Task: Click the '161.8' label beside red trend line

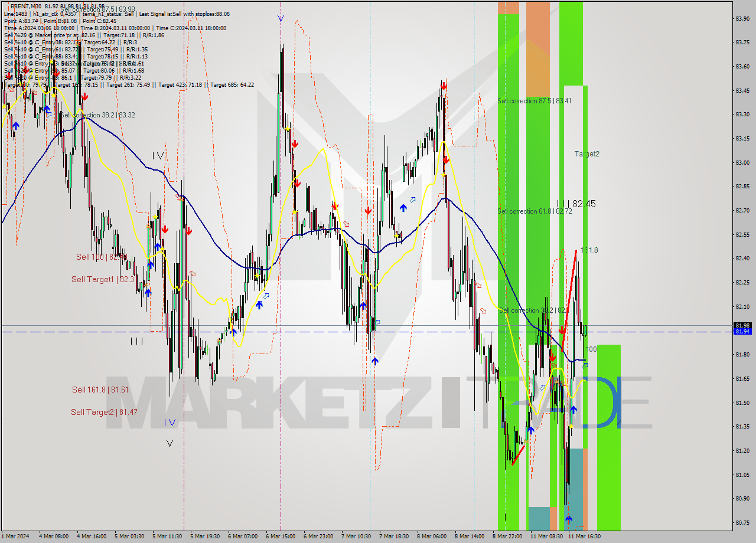Action: pyautogui.click(x=589, y=250)
